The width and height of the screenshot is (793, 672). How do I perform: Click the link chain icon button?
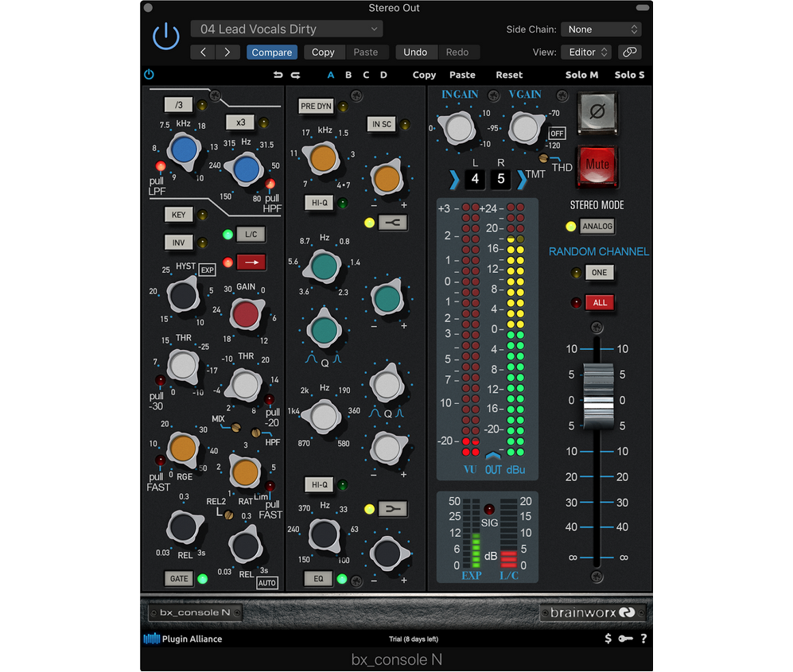tap(629, 52)
